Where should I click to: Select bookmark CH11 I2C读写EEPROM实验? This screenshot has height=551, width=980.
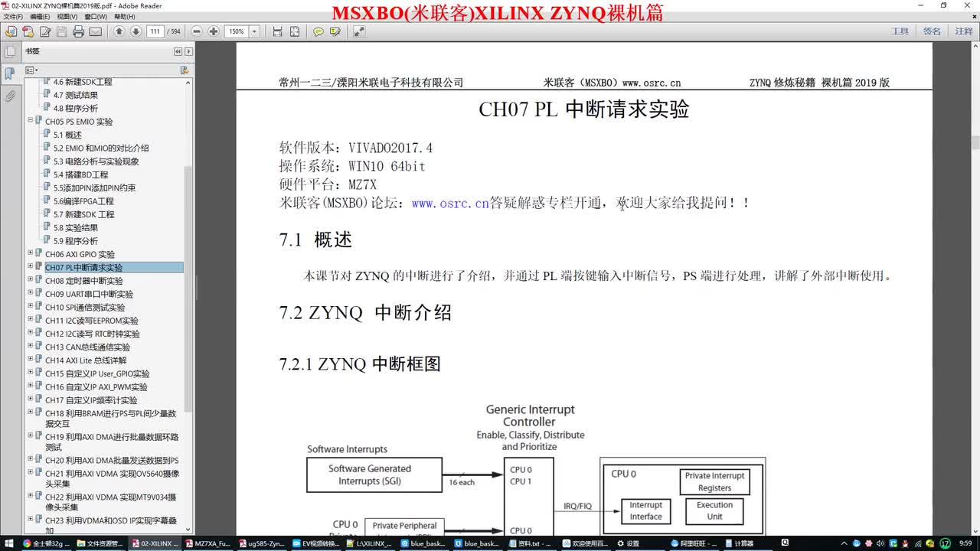pos(92,321)
